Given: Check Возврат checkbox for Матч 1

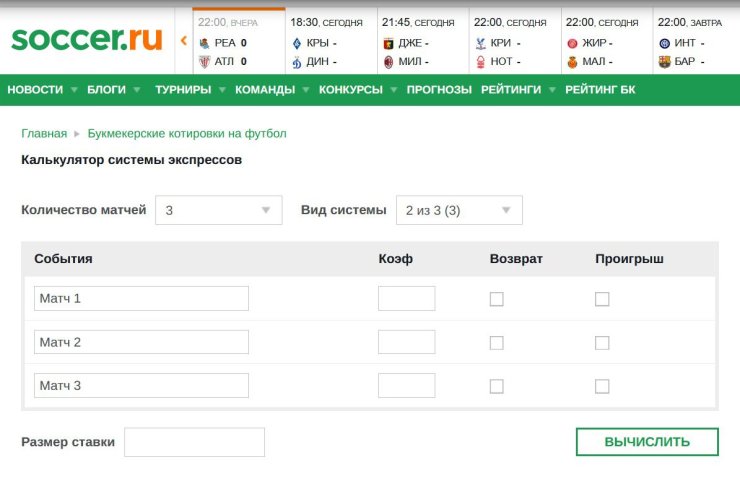Looking at the screenshot, I should click(x=497, y=299).
